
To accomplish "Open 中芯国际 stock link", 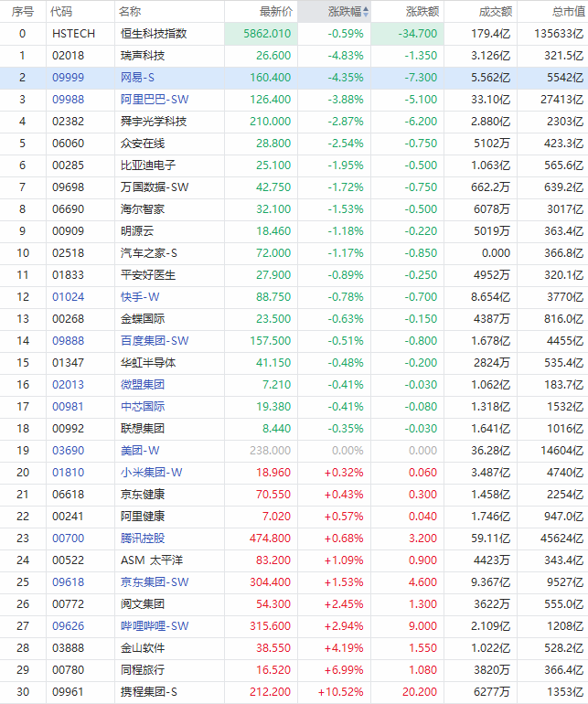I will point(143,407).
